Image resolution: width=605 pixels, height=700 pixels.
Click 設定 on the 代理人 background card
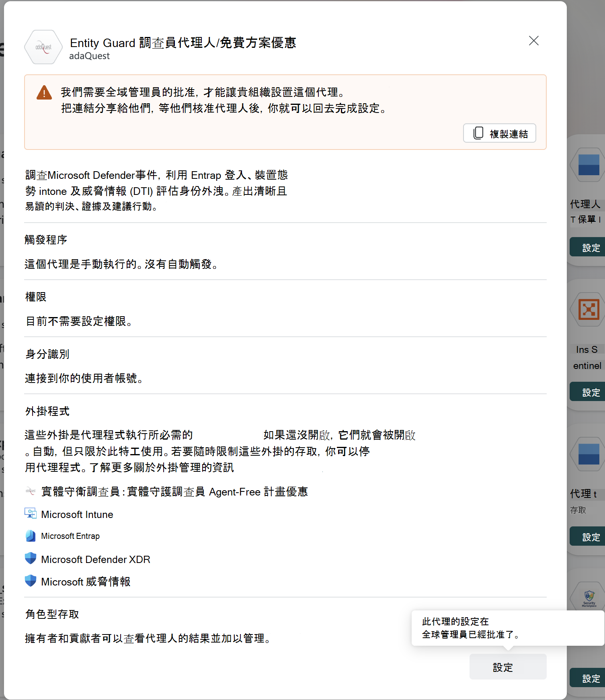click(x=588, y=248)
